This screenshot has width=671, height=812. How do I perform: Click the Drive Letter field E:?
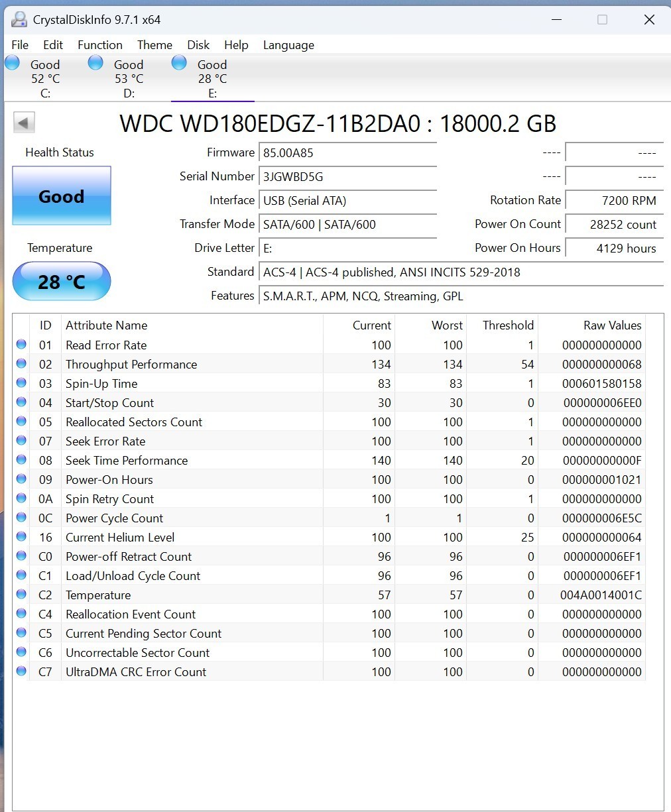tap(348, 249)
